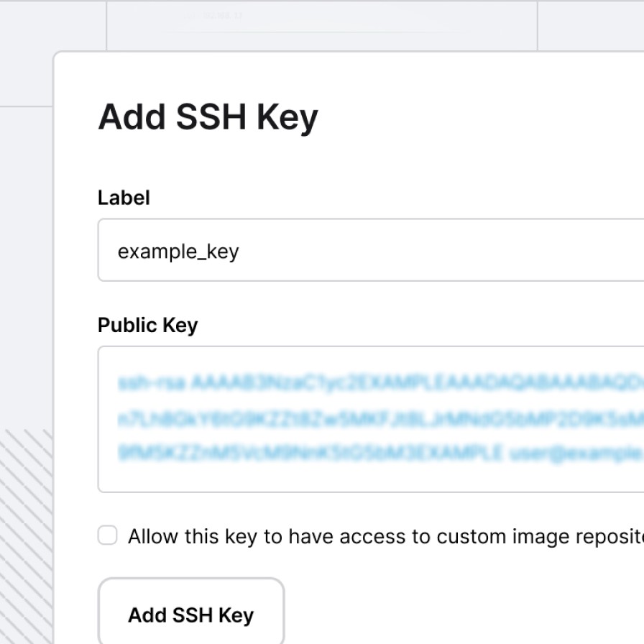
Task: Enable the custom image repository access checkbox
Action: click(108, 535)
